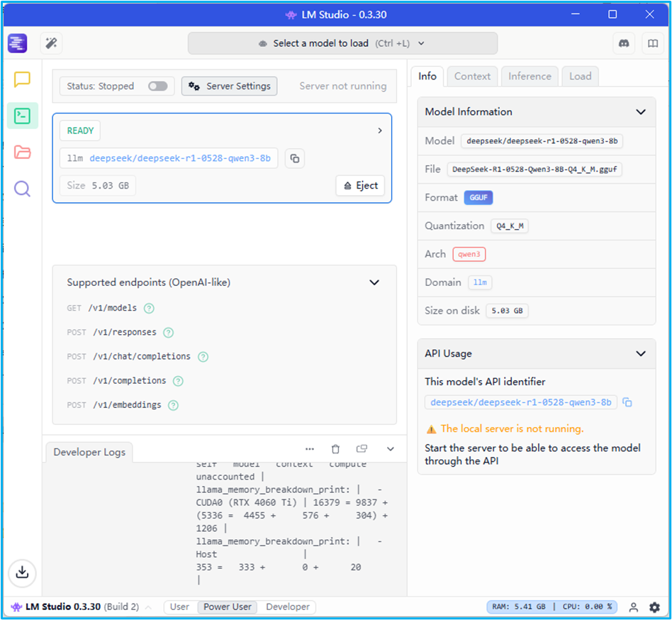The image size is (672, 620).
Task: Open settings gear in status bar
Action: click(x=654, y=607)
